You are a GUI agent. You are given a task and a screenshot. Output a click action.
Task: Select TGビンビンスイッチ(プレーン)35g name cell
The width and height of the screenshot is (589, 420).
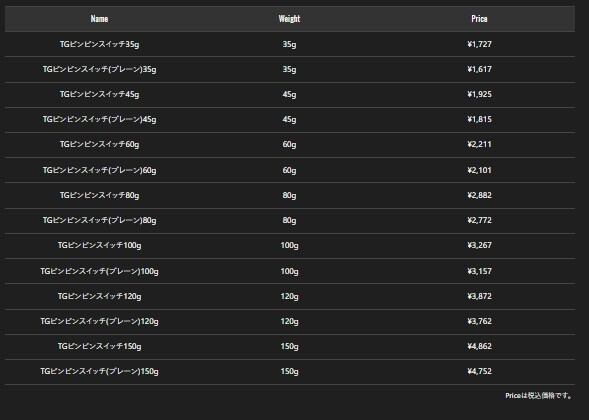(100, 69)
